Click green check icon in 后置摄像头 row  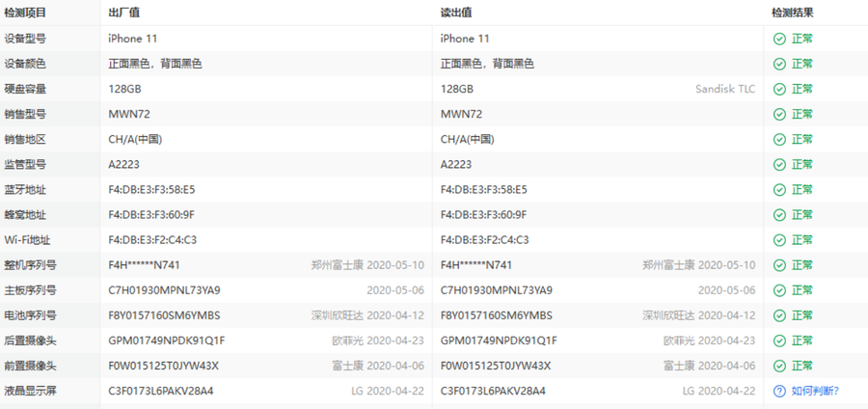(779, 341)
